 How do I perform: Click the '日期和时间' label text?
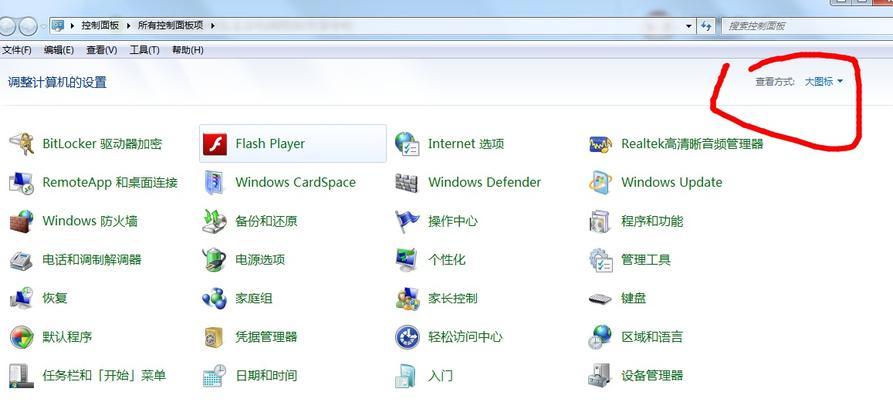(x=267, y=375)
